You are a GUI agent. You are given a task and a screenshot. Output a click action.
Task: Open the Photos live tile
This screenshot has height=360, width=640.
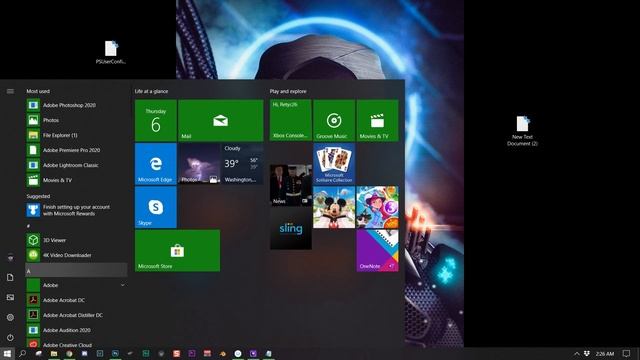point(199,164)
